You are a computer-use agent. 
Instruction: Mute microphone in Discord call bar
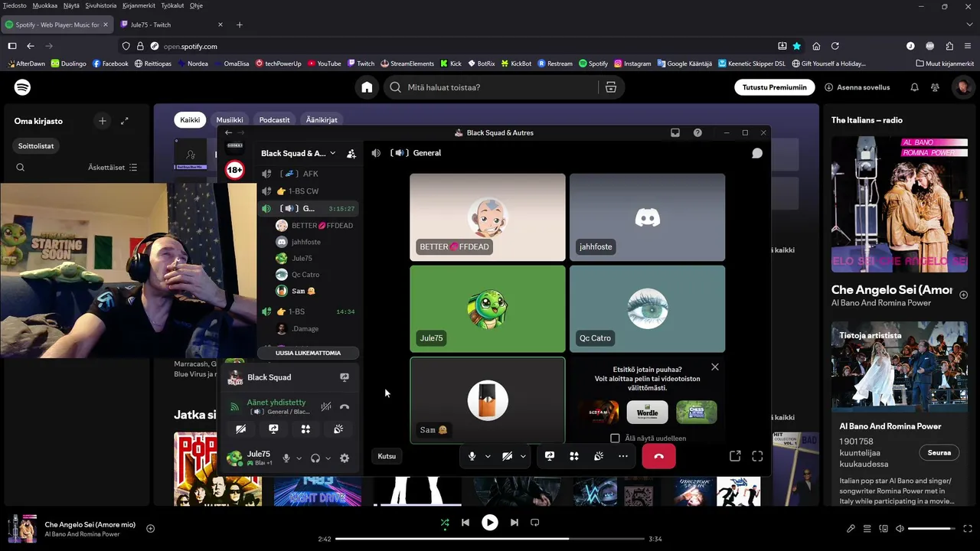point(472,456)
